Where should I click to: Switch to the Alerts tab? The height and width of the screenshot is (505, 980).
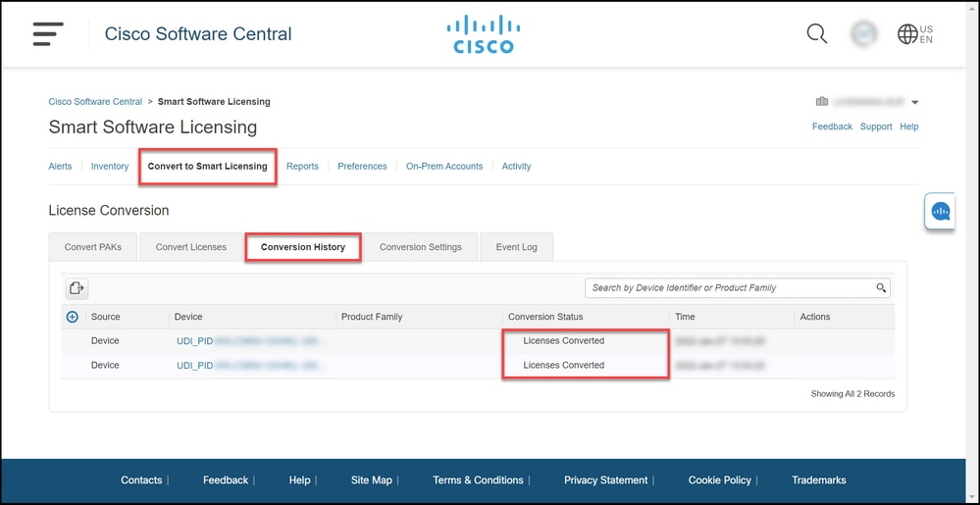click(x=60, y=167)
